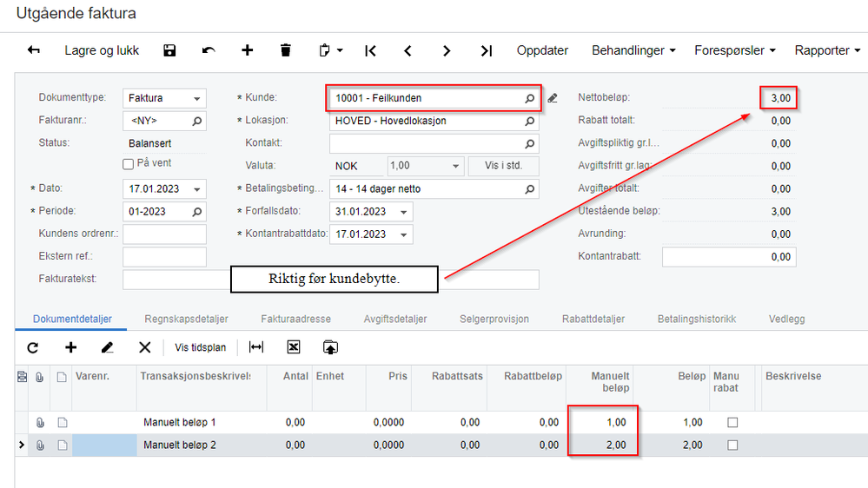Screen dimensions: 868x488
Task: Go to previous record icon
Action: pyautogui.click(x=408, y=51)
